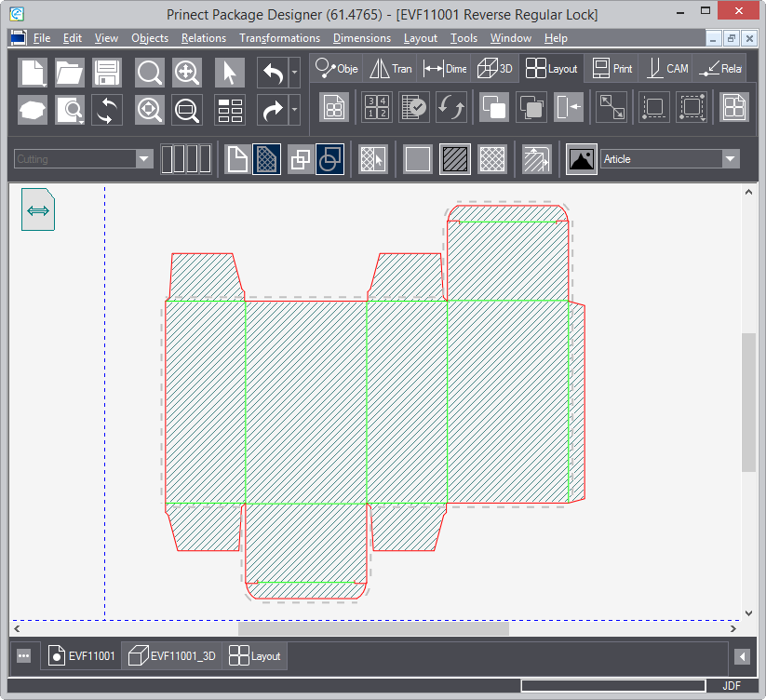Click the Save floppy disk icon
This screenshot has height=700, width=766.
pyautogui.click(x=108, y=72)
